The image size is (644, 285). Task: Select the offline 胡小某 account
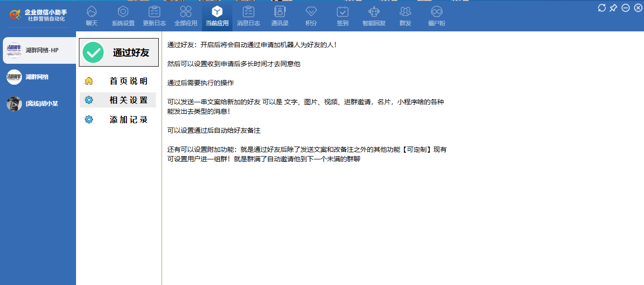point(38,103)
